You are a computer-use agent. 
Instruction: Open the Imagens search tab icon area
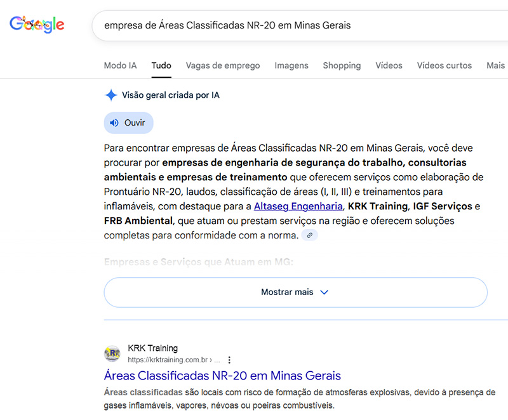pos(291,65)
